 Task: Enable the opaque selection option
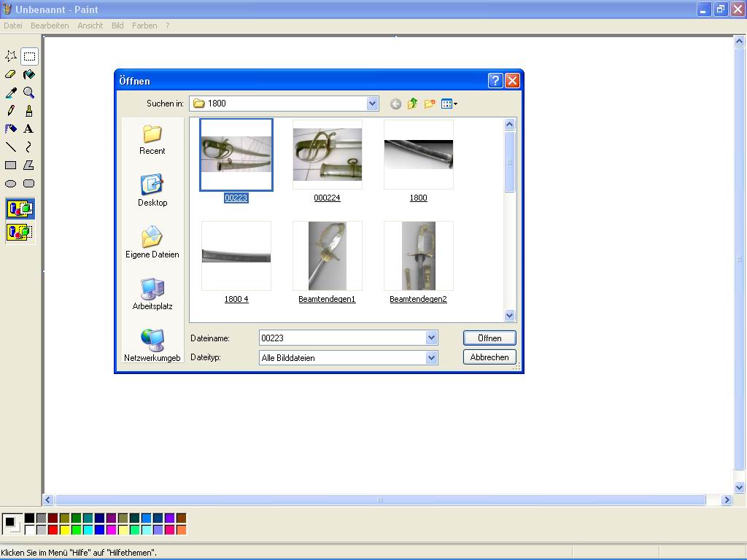coord(20,209)
